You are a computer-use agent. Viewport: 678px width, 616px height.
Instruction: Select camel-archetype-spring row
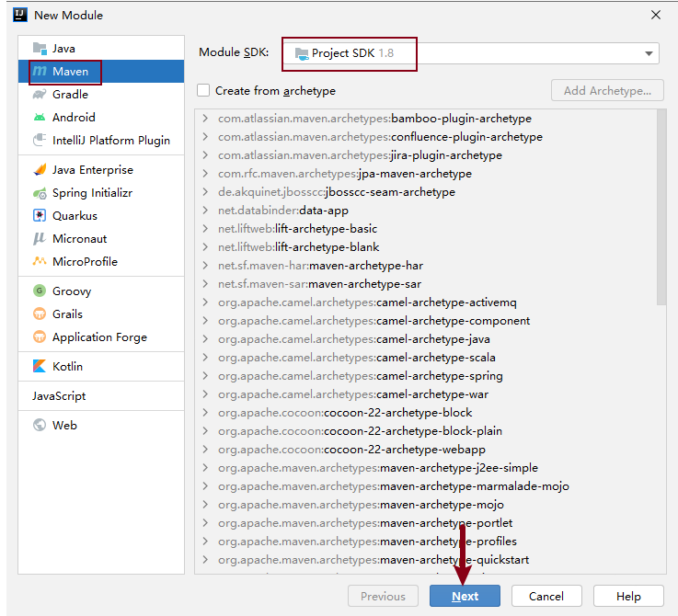(x=426, y=376)
